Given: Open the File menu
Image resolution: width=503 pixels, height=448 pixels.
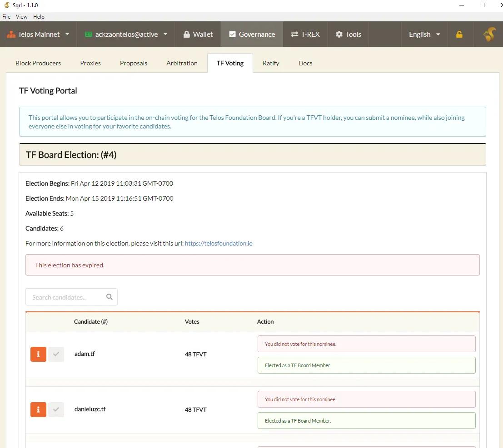Looking at the screenshot, I should (x=6, y=17).
